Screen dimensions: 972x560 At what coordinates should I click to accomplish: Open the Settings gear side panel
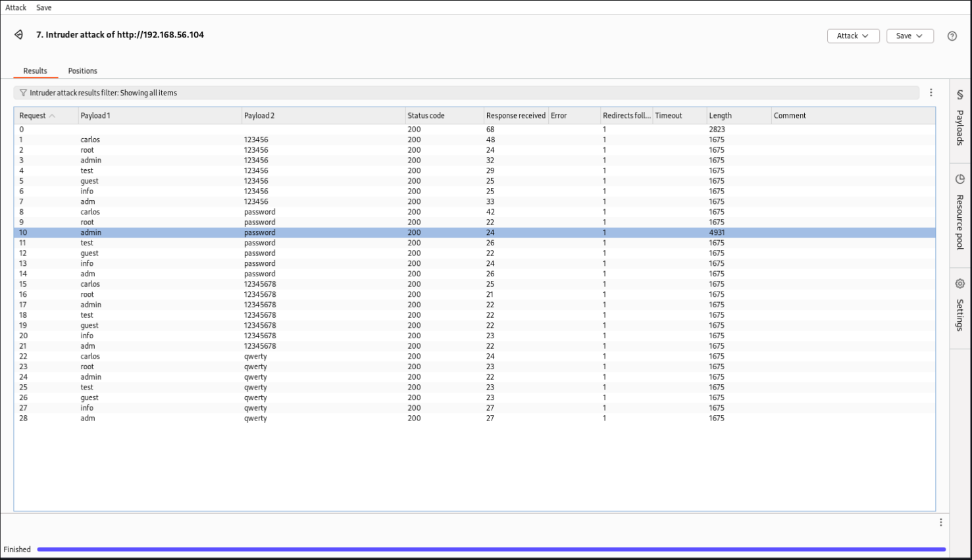coord(960,305)
